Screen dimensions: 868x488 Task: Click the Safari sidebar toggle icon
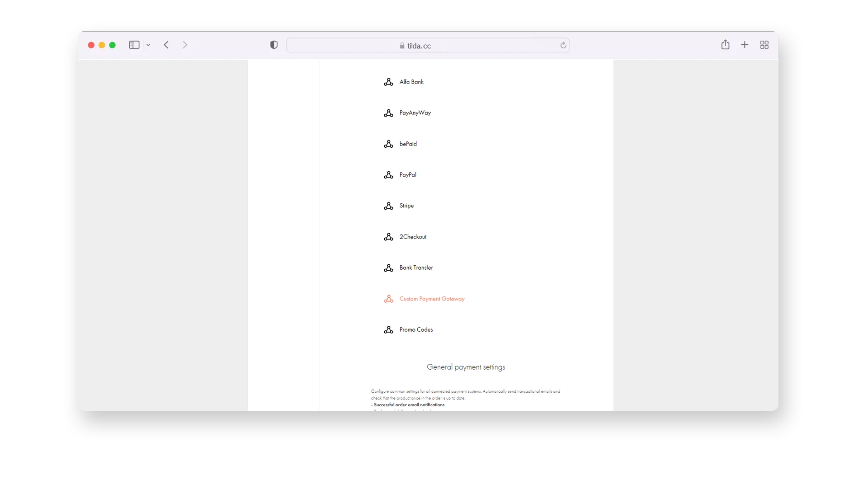[x=134, y=45]
